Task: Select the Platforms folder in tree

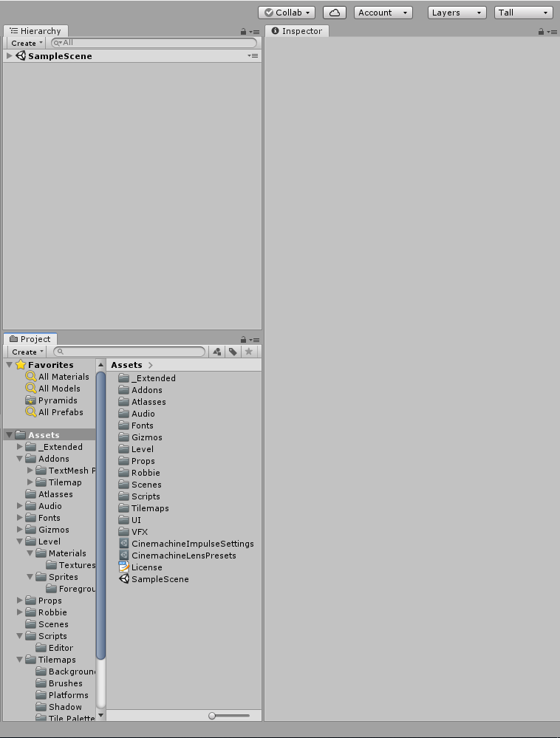Action: pyautogui.click(x=62, y=694)
